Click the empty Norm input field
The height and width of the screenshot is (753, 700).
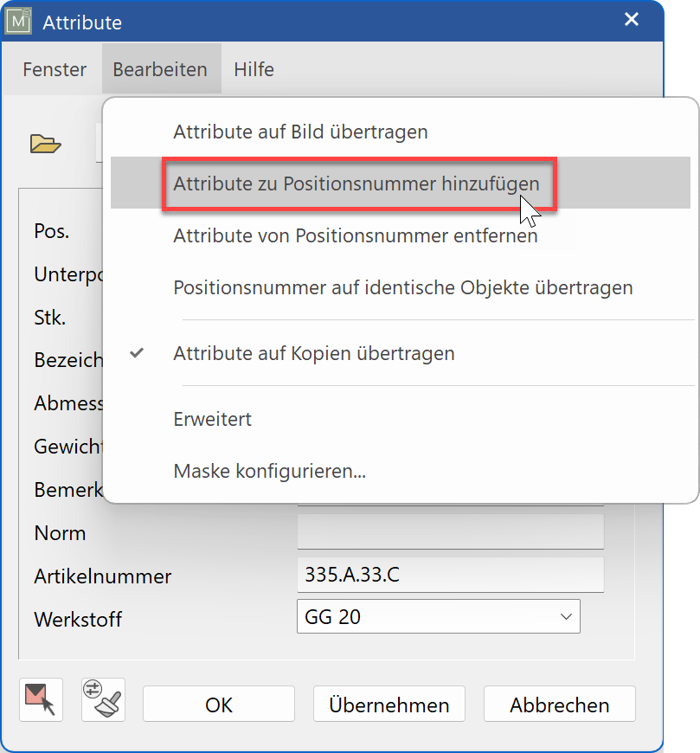(x=450, y=531)
